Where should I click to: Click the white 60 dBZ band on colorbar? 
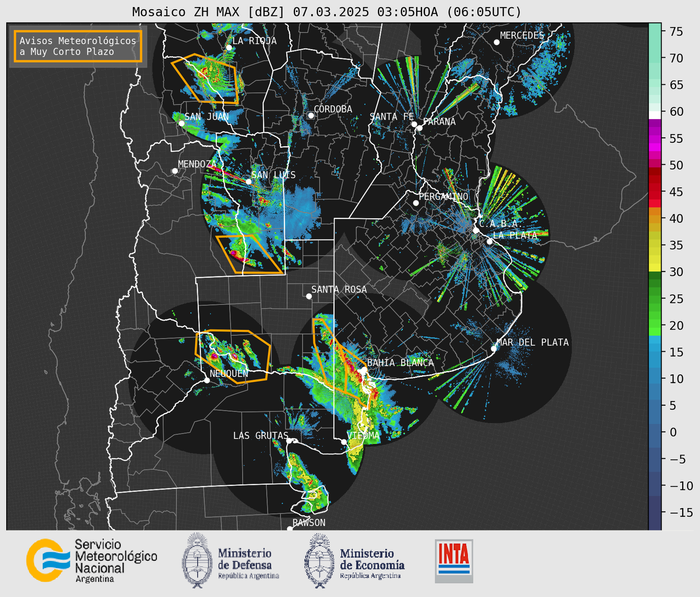tap(655, 115)
